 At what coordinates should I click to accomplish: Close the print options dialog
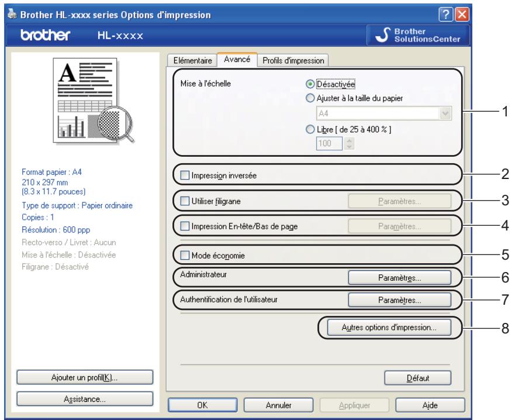tap(462, 15)
